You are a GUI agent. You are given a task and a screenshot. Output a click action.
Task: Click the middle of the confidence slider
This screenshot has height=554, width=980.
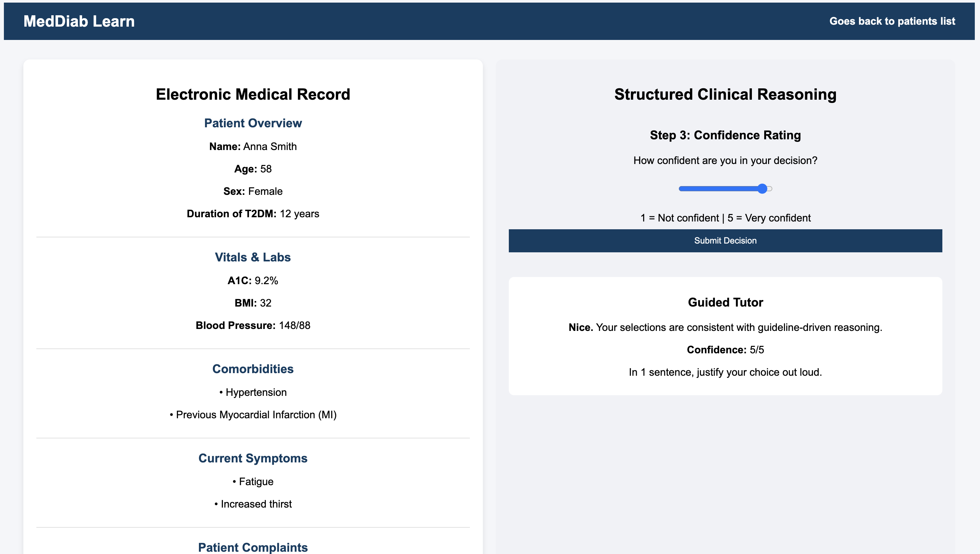click(725, 189)
